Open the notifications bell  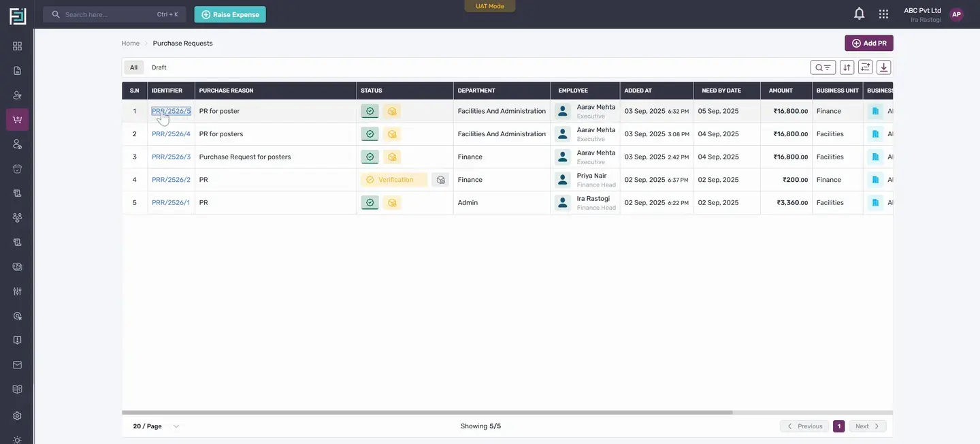point(860,14)
